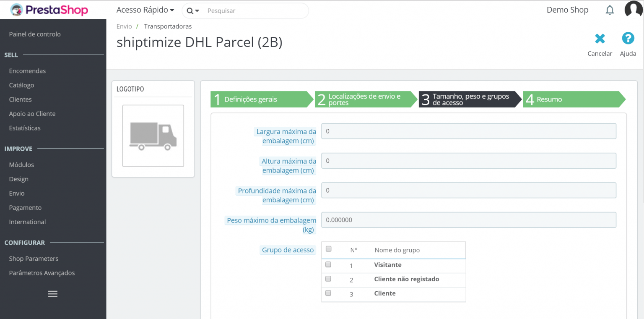Open Módulos in the sidebar
The image size is (644, 319).
pos(21,165)
